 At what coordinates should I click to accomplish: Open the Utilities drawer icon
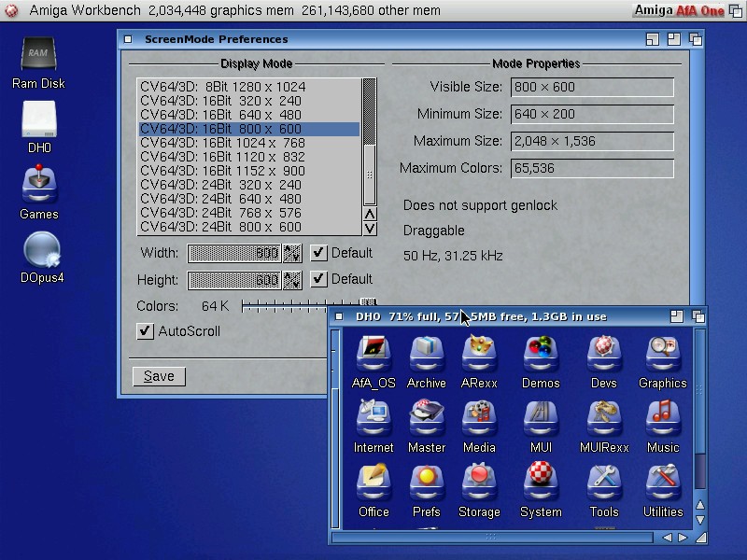pos(663,483)
